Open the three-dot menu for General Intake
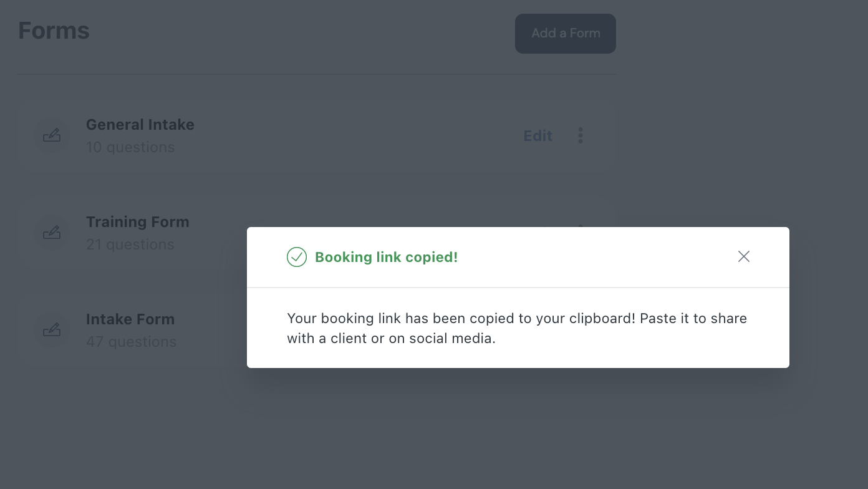 [581, 135]
